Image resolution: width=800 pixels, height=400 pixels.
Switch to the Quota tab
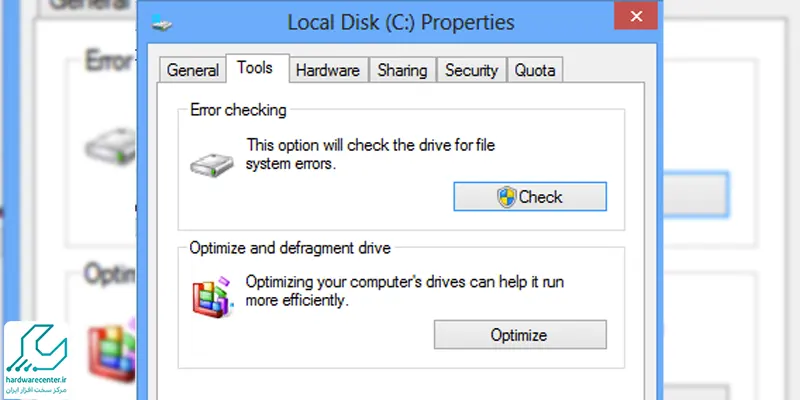coord(535,70)
